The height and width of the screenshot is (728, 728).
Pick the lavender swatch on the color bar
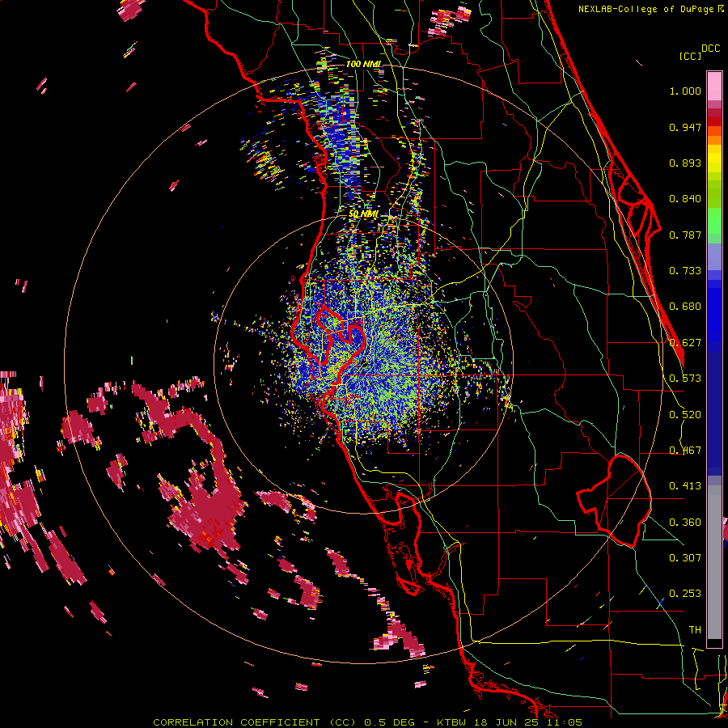(714, 256)
